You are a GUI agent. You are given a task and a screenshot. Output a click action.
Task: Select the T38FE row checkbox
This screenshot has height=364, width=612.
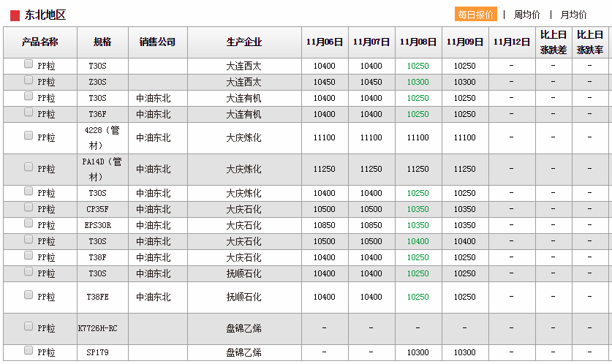(29, 295)
